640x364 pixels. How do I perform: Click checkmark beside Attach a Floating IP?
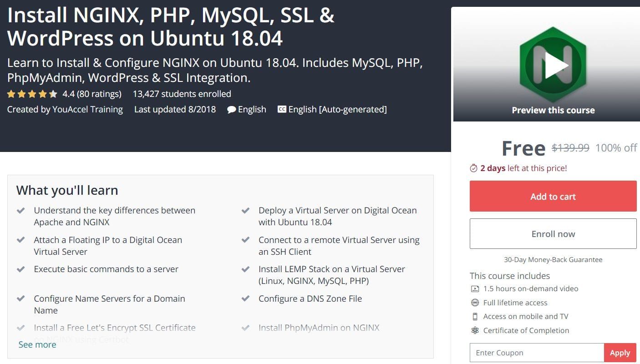pyautogui.click(x=20, y=240)
